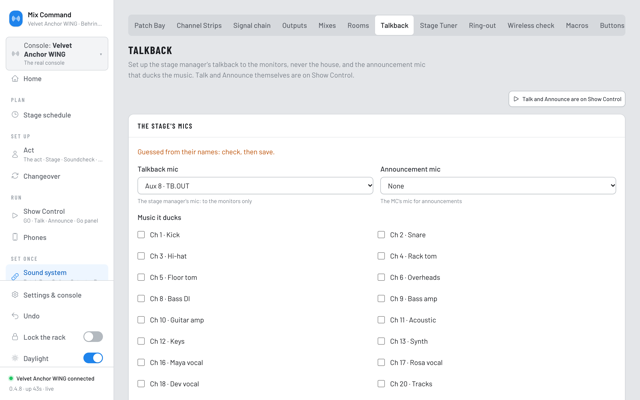The height and width of the screenshot is (400, 640).
Task: Open the Wireless check tab
Action: click(531, 25)
